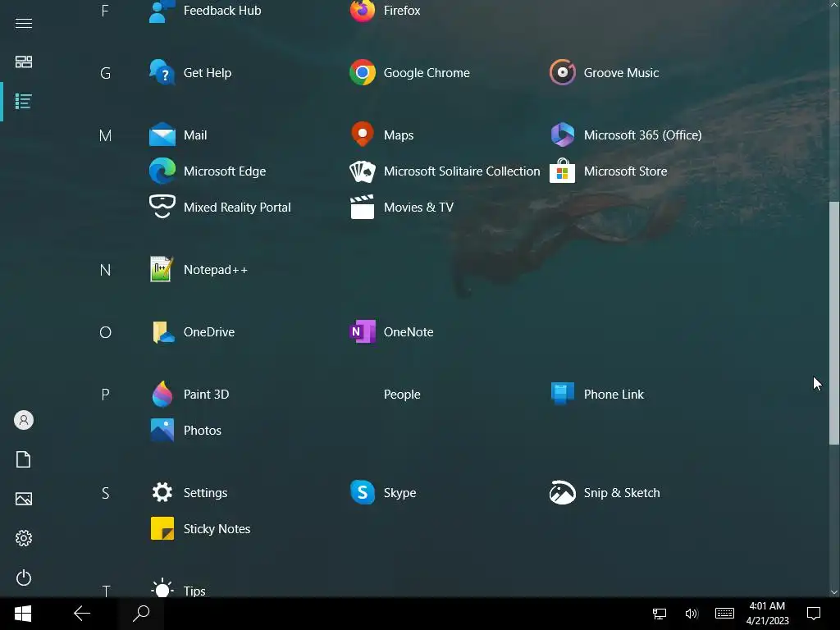Click the app list scrollbar thumb
Viewport: 840px width, 630px height.
(x=833, y=322)
